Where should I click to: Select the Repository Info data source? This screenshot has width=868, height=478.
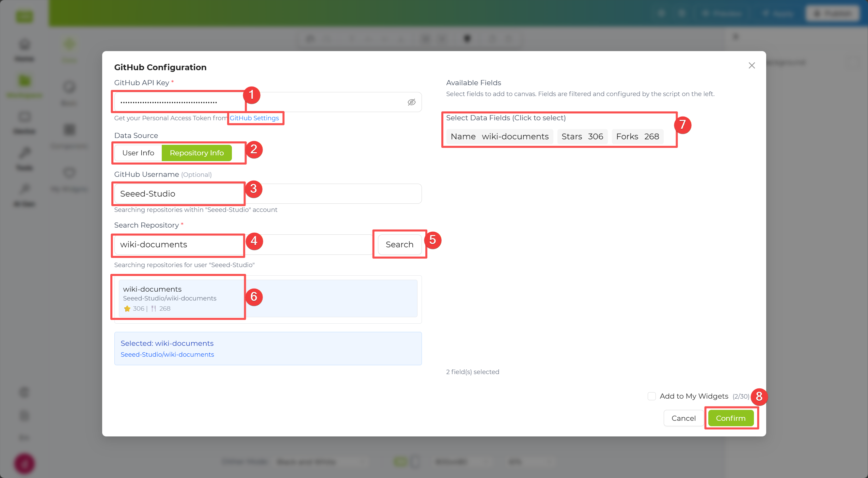196,153
